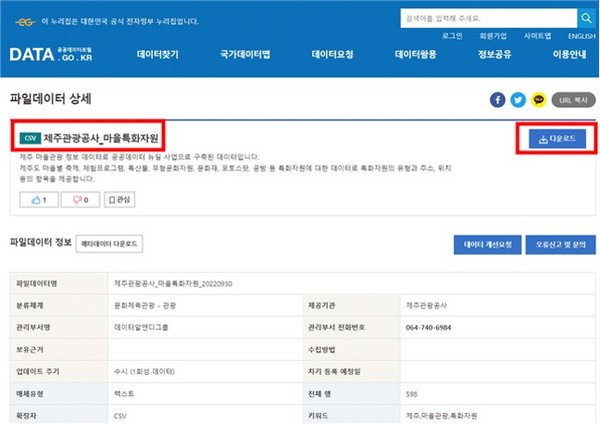Share page on Twitter
This screenshot has width=600, height=425.
point(517,100)
